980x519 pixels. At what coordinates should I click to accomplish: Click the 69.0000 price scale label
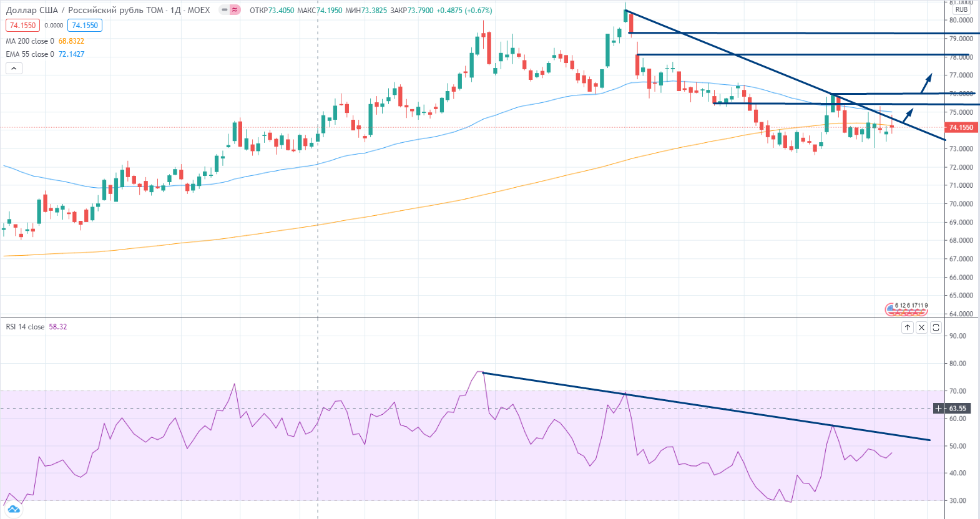click(961, 222)
